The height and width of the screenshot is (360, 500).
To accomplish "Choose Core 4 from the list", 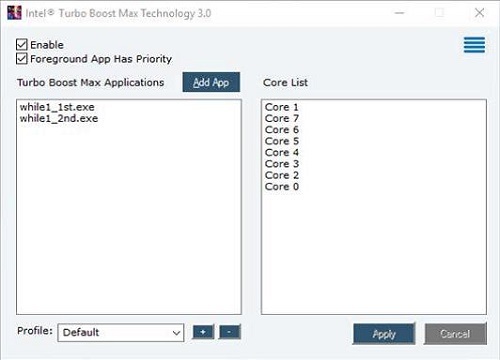I will pos(282,152).
